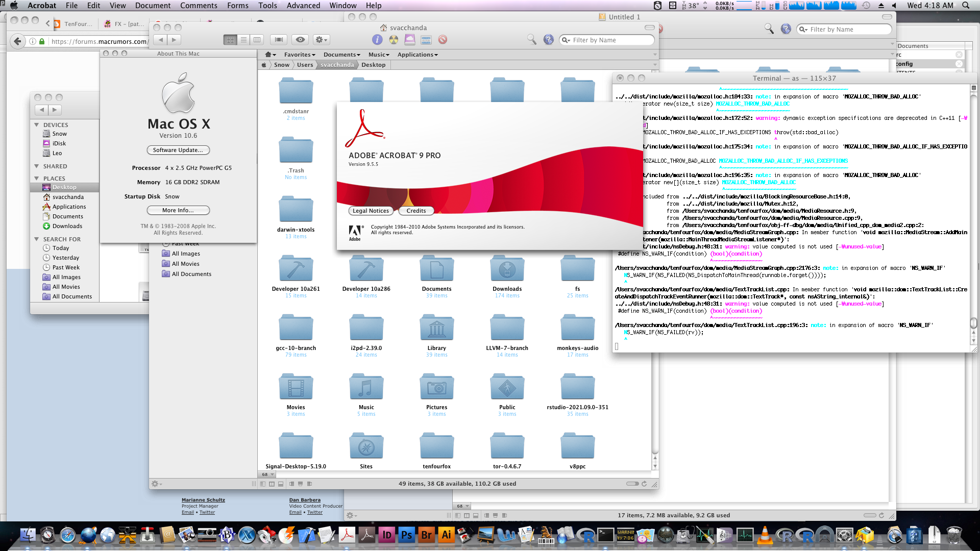Click the Get Info icon in Finder toolbar

pos(377,40)
